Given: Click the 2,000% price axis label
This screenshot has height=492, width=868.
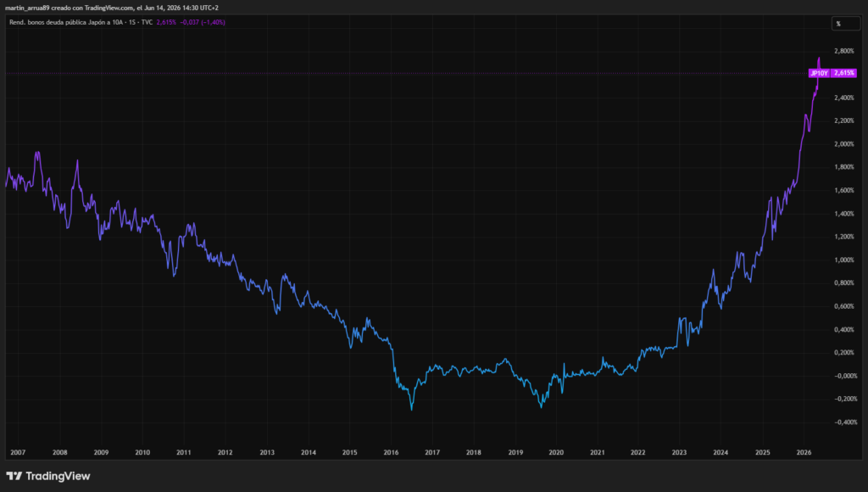Looking at the screenshot, I should 844,144.
